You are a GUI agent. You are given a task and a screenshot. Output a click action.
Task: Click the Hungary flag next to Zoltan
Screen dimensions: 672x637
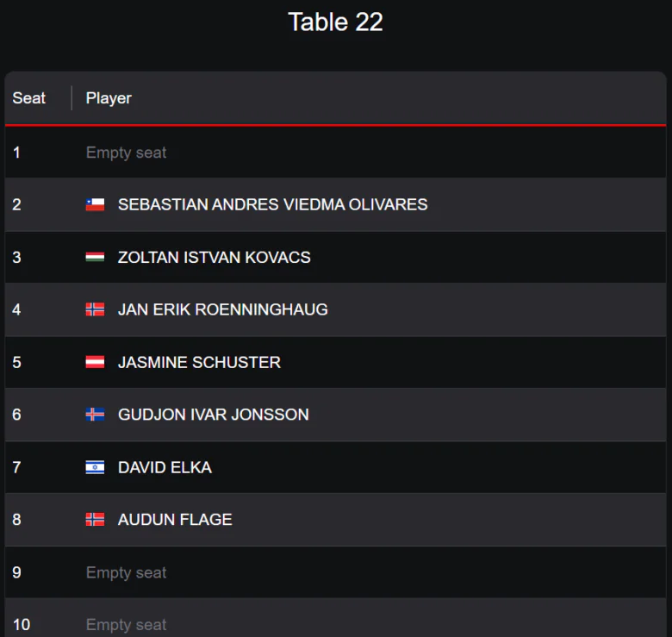tap(95, 257)
